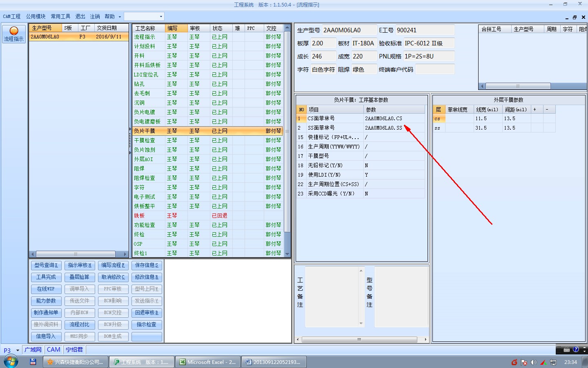
Task: Click the keyboard icon near language bar
Action: (x=567, y=350)
